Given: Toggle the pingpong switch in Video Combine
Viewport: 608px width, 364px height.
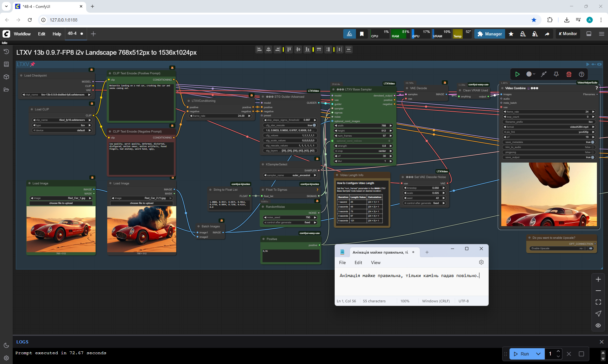Looking at the screenshot, I should coord(592,152).
